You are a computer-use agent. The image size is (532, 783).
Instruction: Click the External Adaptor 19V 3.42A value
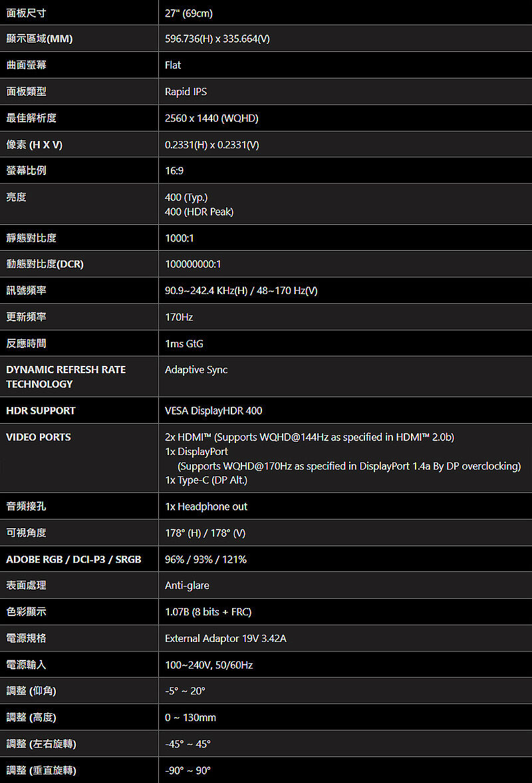click(x=225, y=638)
